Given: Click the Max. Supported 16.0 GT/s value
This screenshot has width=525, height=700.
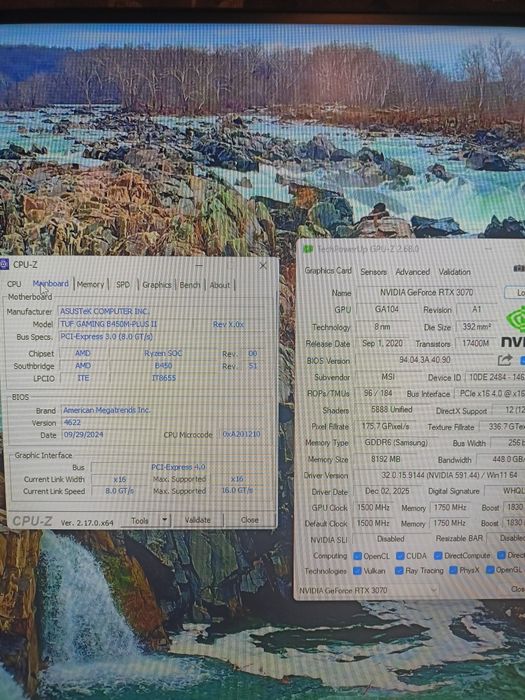Looking at the screenshot, I should click(x=237, y=490).
